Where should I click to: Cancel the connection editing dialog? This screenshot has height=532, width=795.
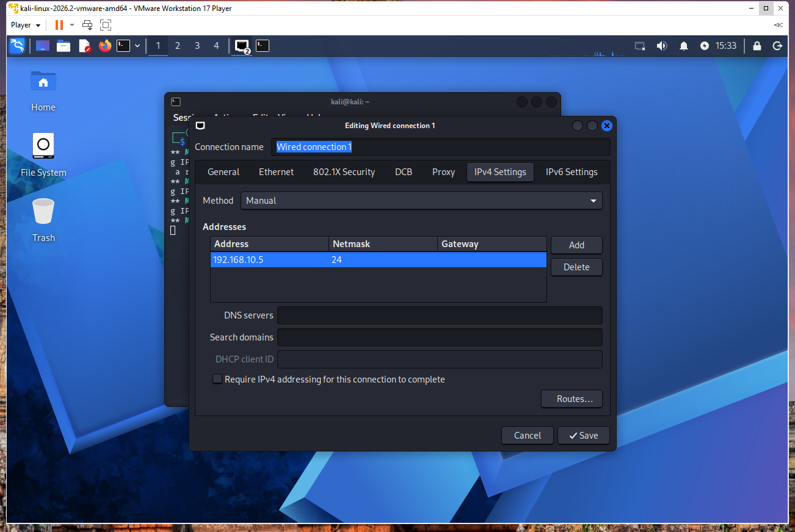click(528, 436)
